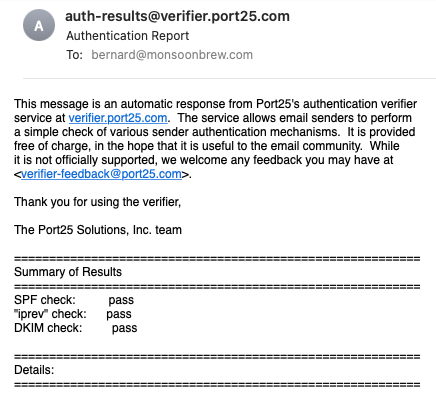The width and height of the screenshot is (436, 397).
Task: Click the Authentication Report subject line
Action: coord(127,36)
